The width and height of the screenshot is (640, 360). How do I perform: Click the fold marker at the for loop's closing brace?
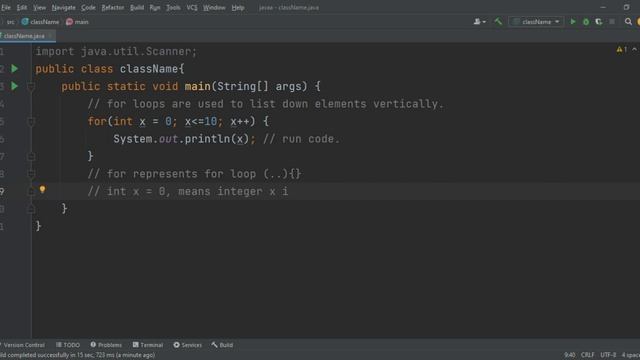[x=31, y=156]
